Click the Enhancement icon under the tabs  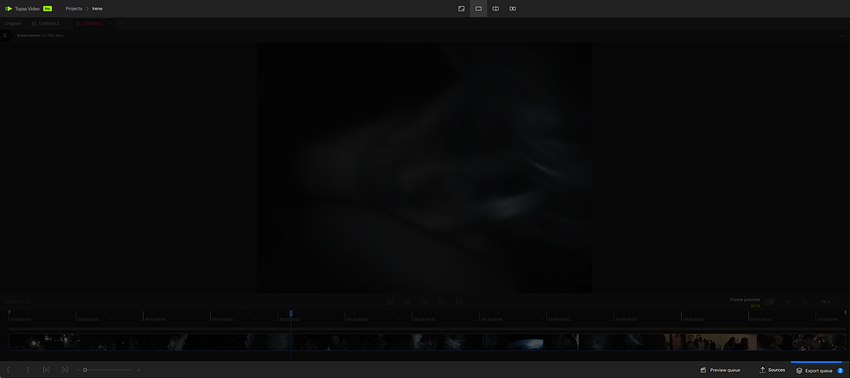tap(5, 35)
